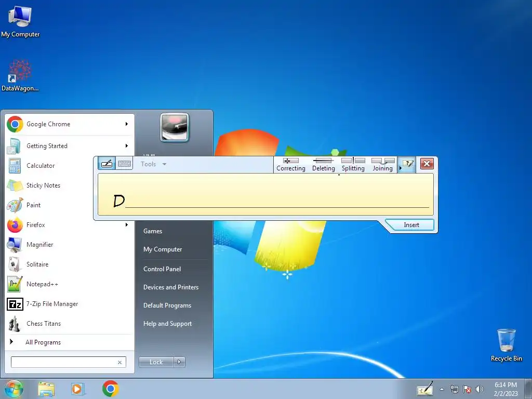The image size is (532, 399).
Task: Open 7-Zip File Manager
Action: tap(70, 303)
